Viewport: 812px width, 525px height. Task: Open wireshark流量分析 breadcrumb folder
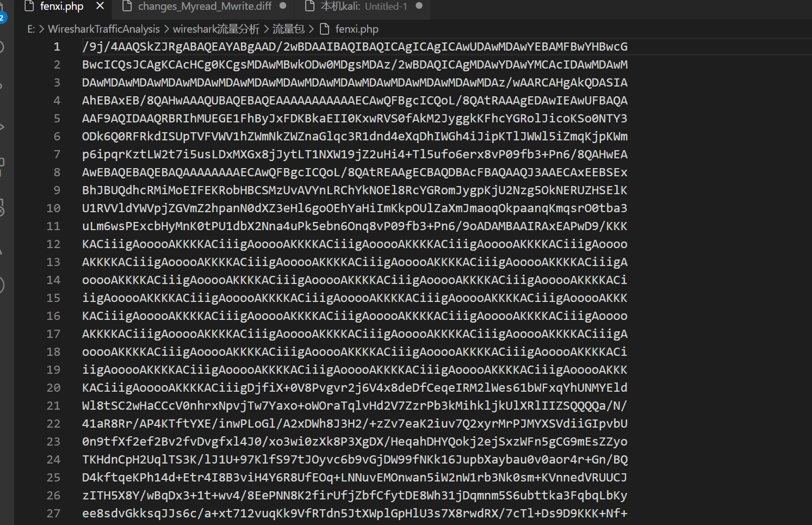(216, 29)
